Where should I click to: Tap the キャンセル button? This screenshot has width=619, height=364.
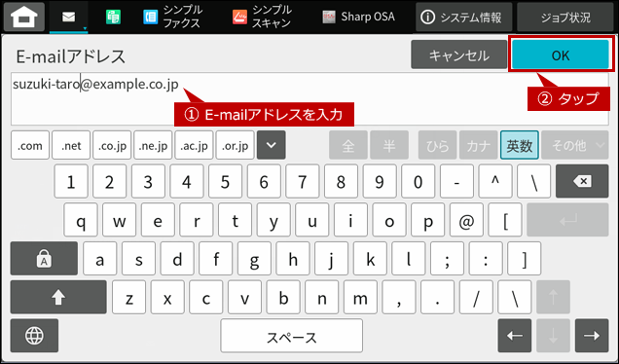[x=458, y=55]
